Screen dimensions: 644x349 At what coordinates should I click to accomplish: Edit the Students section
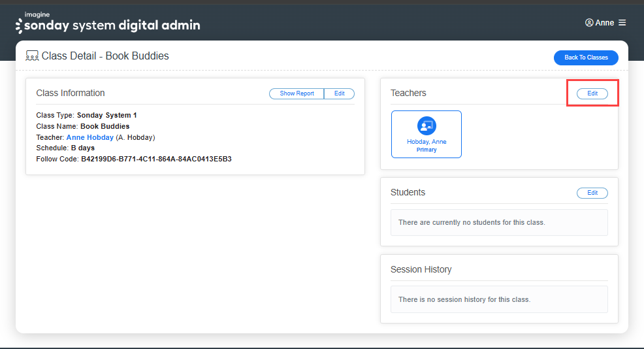tap(592, 193)
